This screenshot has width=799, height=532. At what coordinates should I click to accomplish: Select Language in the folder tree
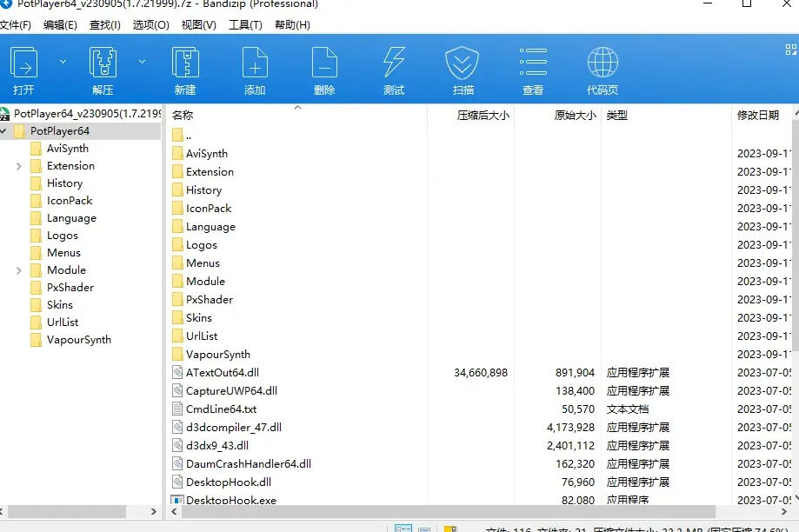(71, 218)
